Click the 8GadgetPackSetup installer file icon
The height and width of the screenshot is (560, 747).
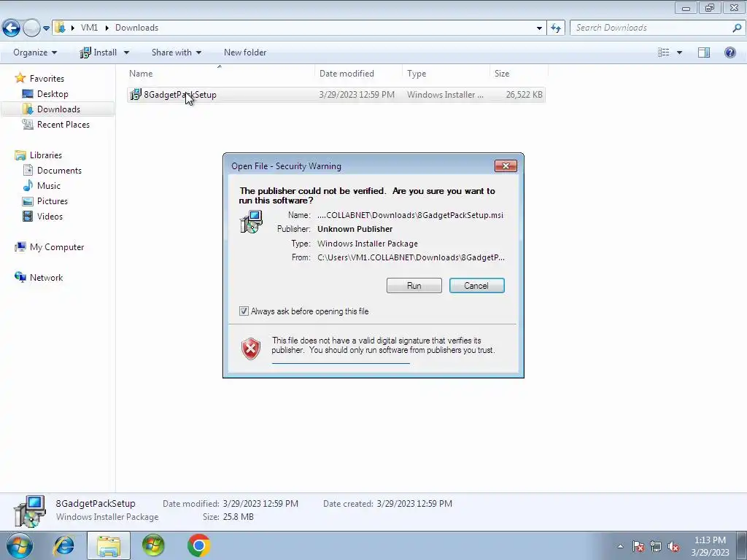coord(135,94)
